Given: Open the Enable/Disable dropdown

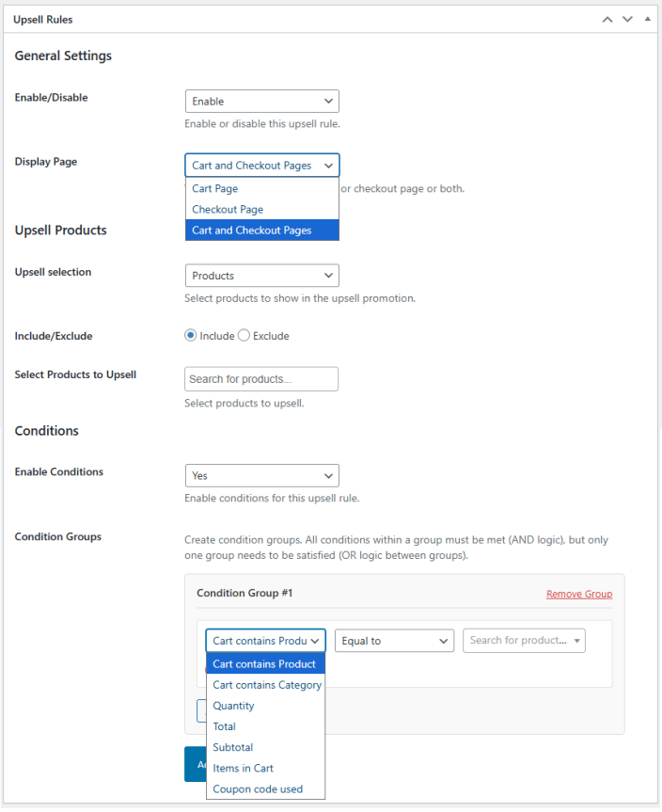Looking at the screenshot, I should pos(261,101).
